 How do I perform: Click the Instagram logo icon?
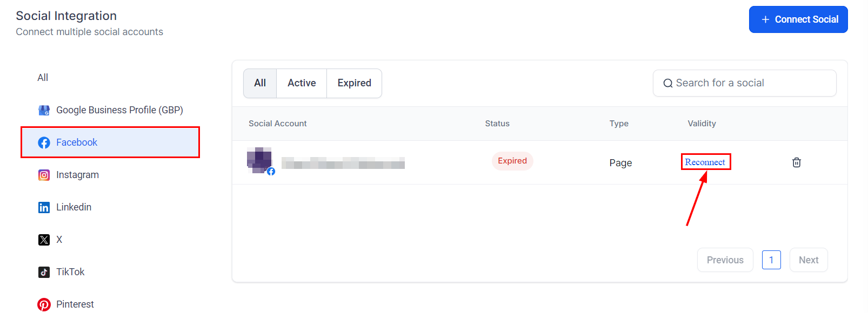click(x=44, y=175)
